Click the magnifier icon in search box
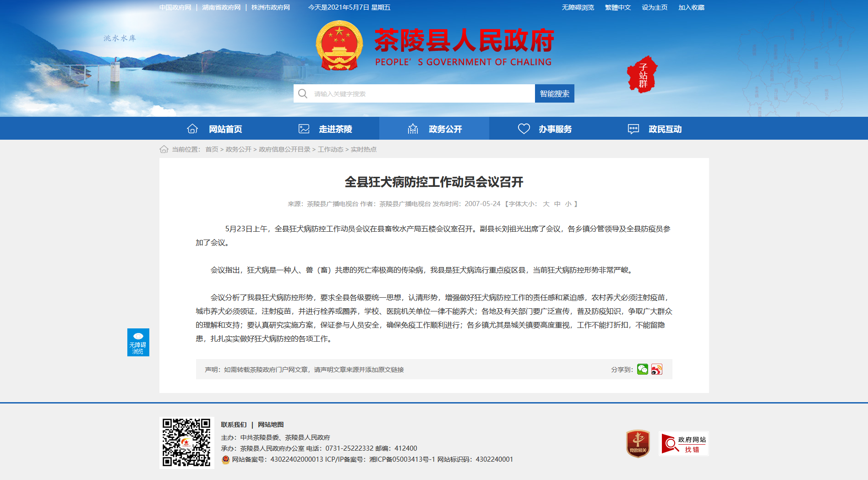This screenshot has height=480, width=868. (303, 94)
